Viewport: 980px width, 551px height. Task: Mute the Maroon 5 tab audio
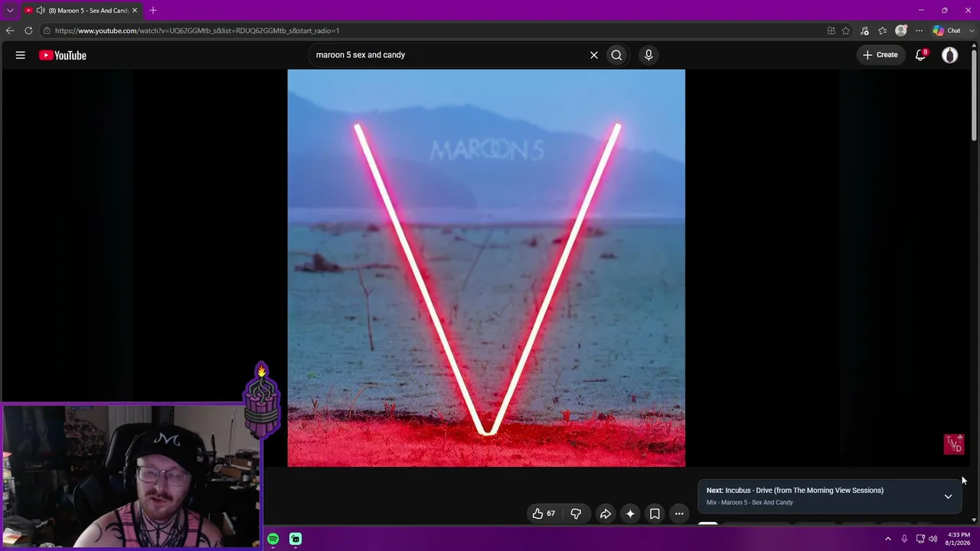coord(41,11)
